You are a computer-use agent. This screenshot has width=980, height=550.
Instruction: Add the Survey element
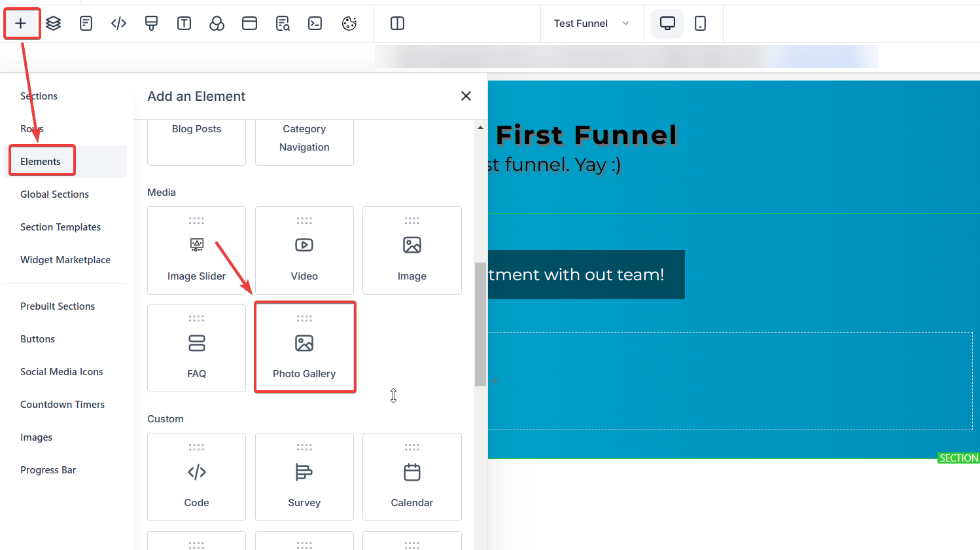(x=304, y=477)
